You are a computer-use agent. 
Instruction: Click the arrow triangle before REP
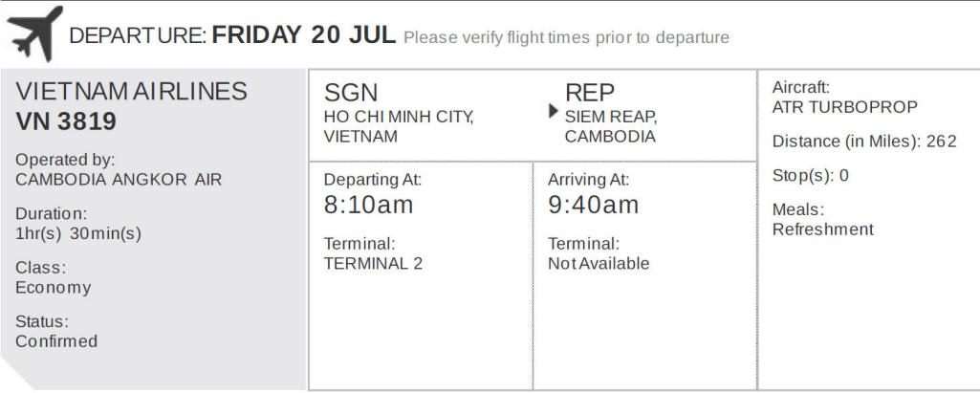click(x=554, y=111)
